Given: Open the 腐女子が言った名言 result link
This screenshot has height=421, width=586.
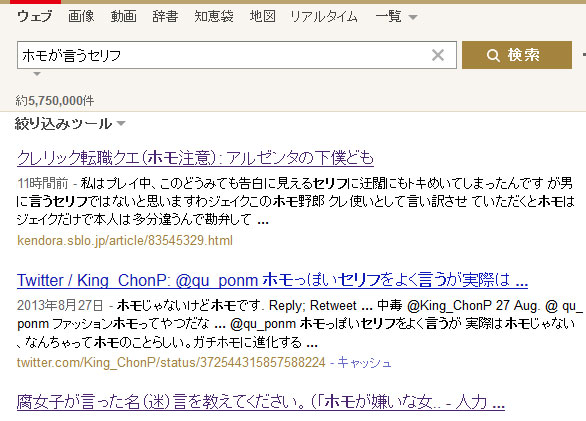Looking at the screenshot, I should click(x=261, y=402).
